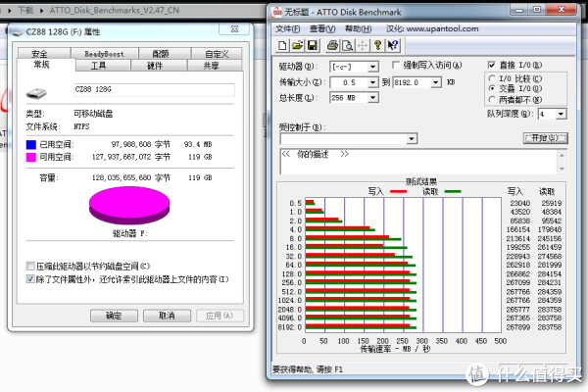The height and width of the screenshot is (392, 588).
Task: Click the CZ88 128G drive name field
Action: click(x=152, y=90)
